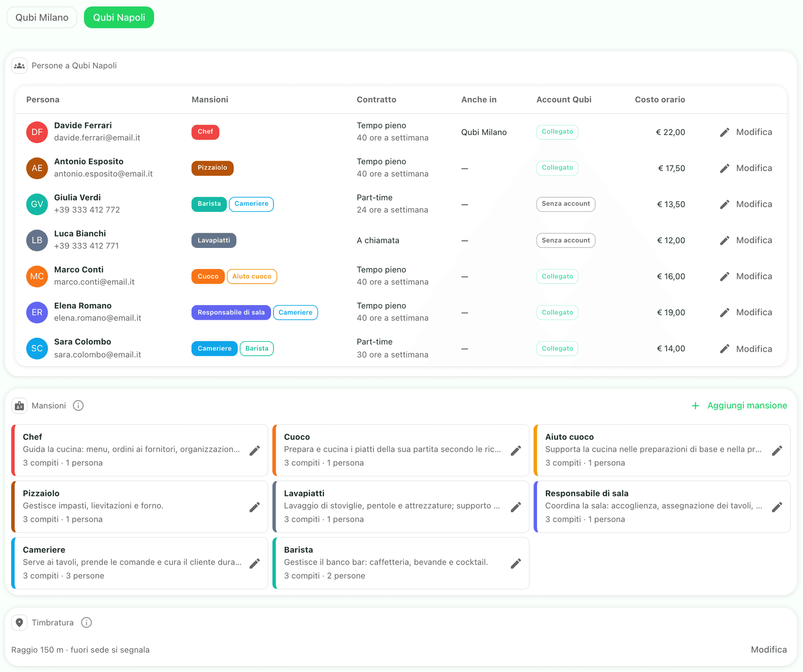Click the Chef tag for Davide Ferrari
This screenshot has height=672, width=803.
[205, 132]
